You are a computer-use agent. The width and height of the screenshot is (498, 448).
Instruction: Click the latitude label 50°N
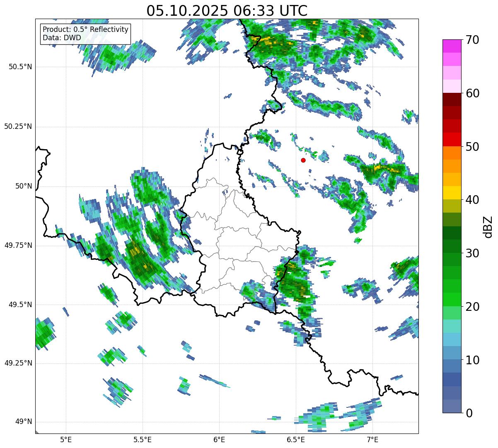click(24, 186)
